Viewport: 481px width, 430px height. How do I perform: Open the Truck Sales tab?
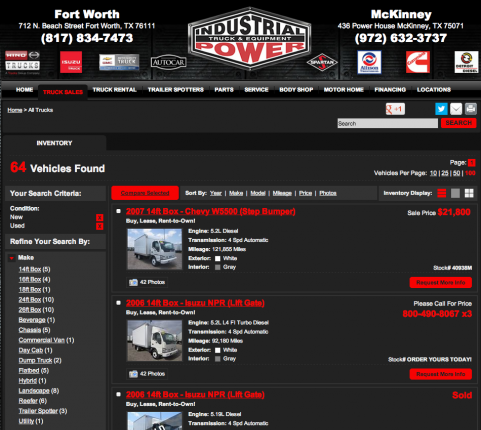(x=63, y=92)
